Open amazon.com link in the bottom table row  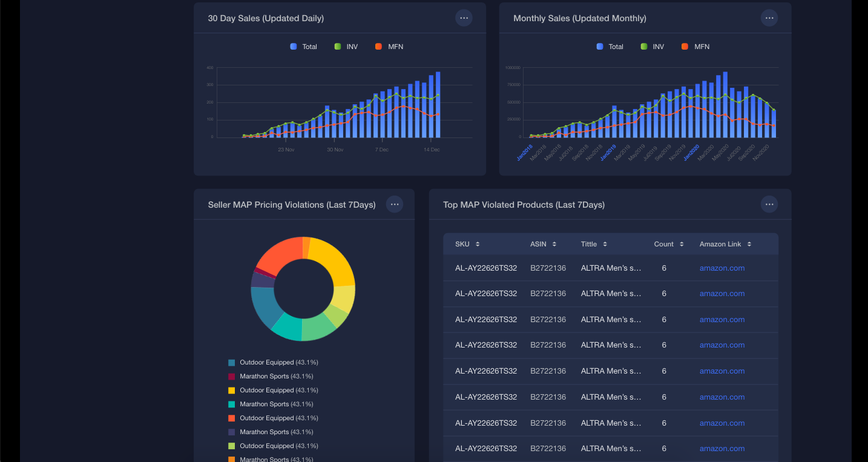coord(722,448)
